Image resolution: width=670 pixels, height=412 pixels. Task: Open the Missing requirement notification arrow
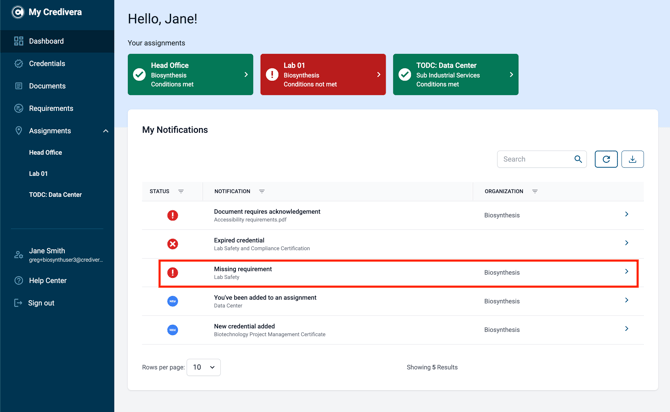(x=626, y=271)
